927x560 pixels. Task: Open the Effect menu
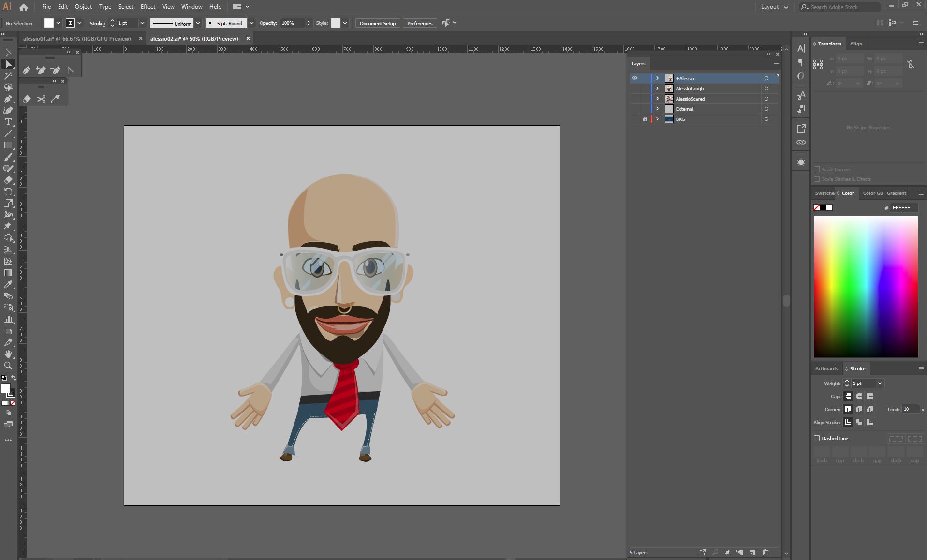(147, 7)
